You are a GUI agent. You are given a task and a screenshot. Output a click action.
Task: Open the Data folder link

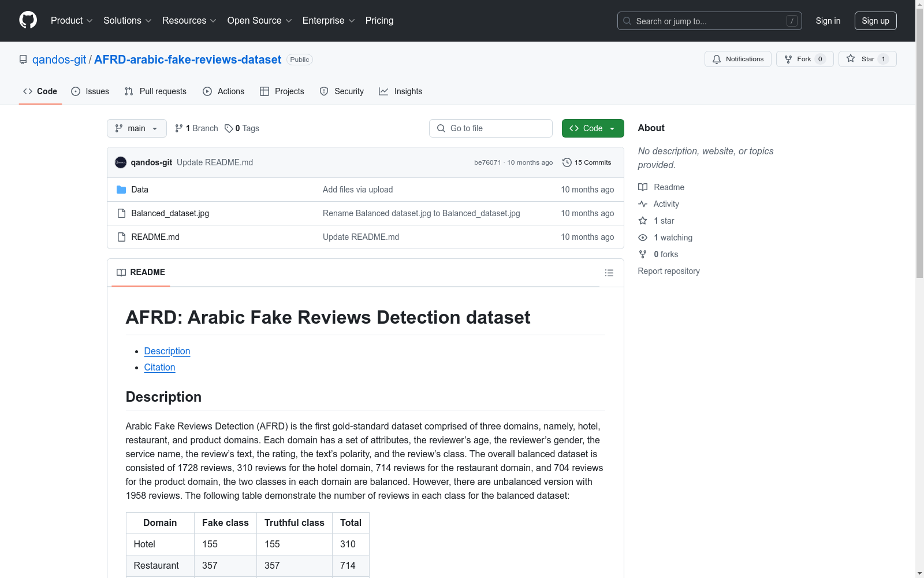tap(140, 190)
